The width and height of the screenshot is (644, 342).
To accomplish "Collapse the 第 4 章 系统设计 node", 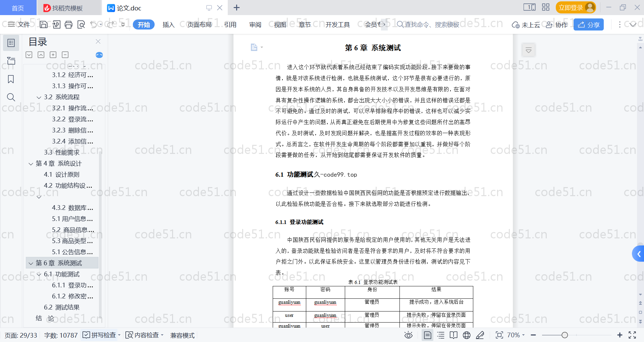I will point(31,164).
